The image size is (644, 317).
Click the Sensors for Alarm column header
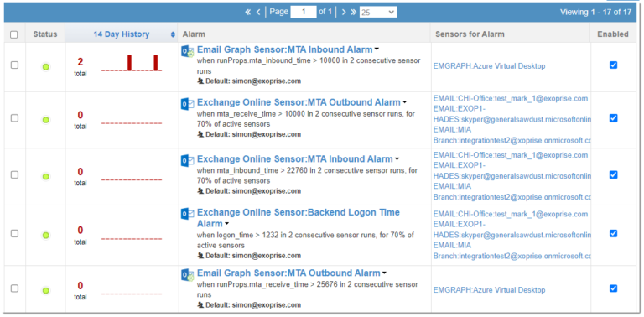[470, 34]
